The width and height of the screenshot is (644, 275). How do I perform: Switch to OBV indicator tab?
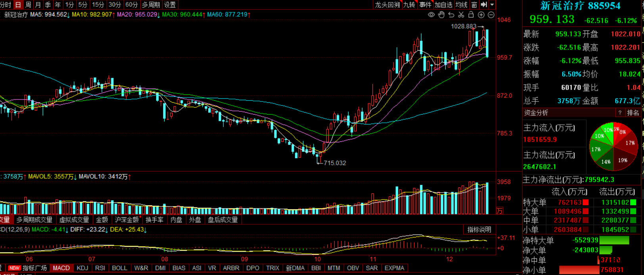tap(353, 268)
